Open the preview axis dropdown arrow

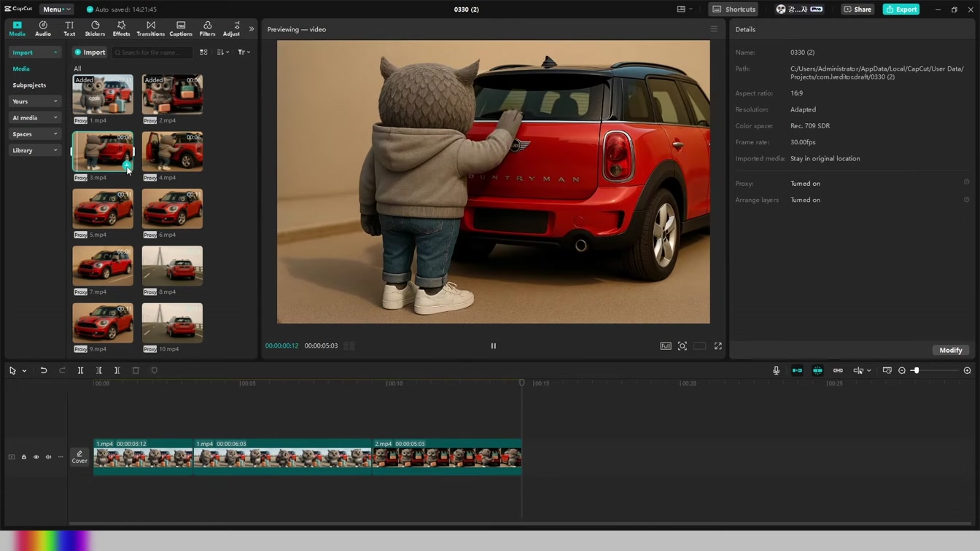[868, 371]
